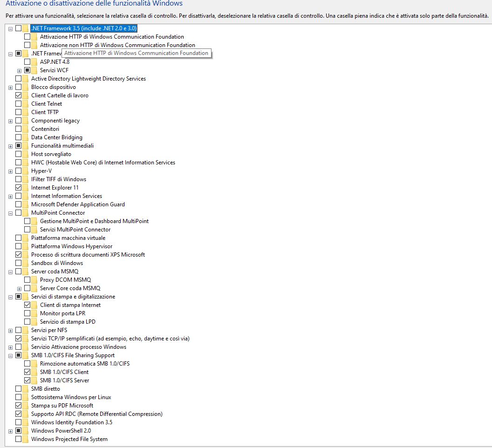Viewport: 492px width, 448px height.
Task: Click the folder icon next to SMB diretto
Action: pyautogui.click(x=26, y=389)
